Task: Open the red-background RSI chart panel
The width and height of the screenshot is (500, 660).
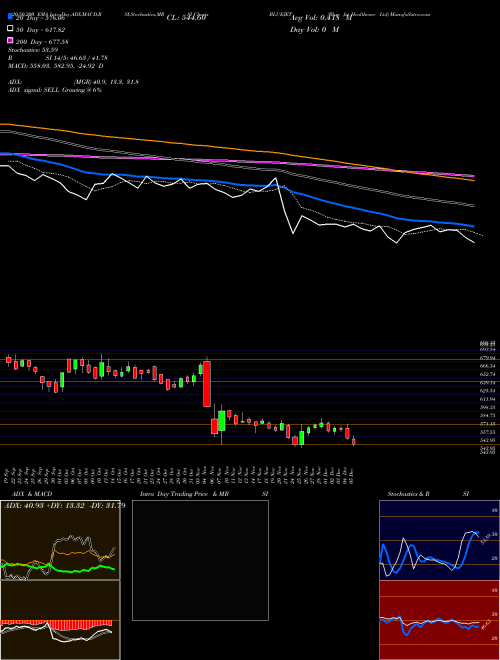Action: tap(439, 620)
